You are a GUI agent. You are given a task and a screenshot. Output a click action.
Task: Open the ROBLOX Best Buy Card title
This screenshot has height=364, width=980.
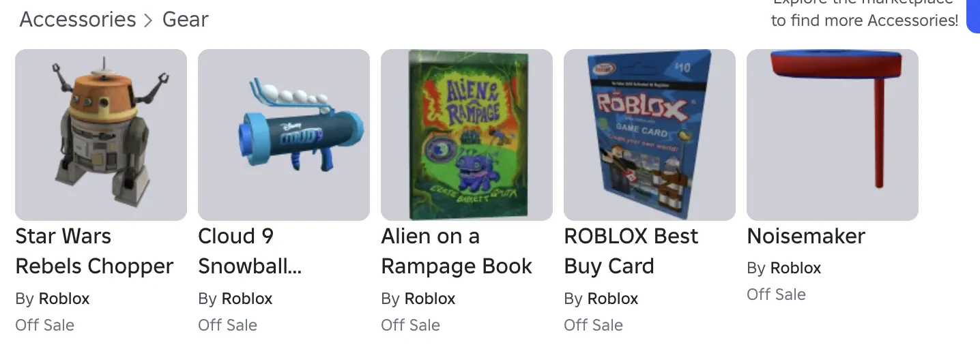(x=631, y=251)
